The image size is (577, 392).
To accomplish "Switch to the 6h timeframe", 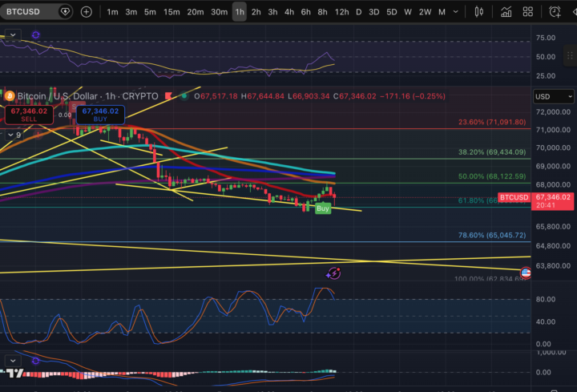I will (306, 12).
